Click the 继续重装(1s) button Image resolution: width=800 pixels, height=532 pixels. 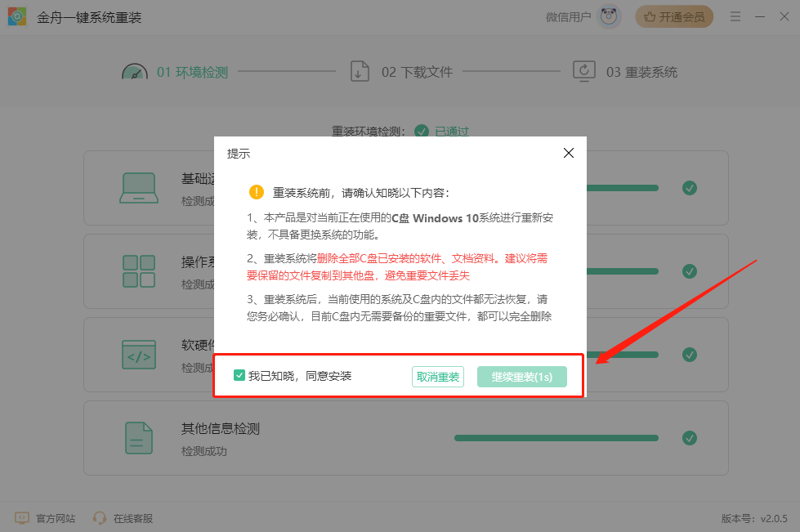pyautogui.click(x=522, y=377)
